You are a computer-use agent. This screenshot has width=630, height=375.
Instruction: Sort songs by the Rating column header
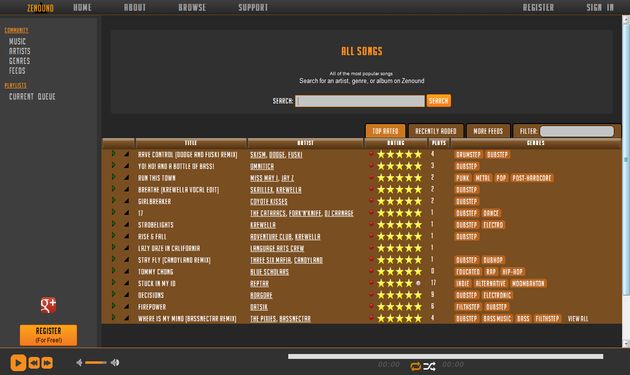point(396,143)
